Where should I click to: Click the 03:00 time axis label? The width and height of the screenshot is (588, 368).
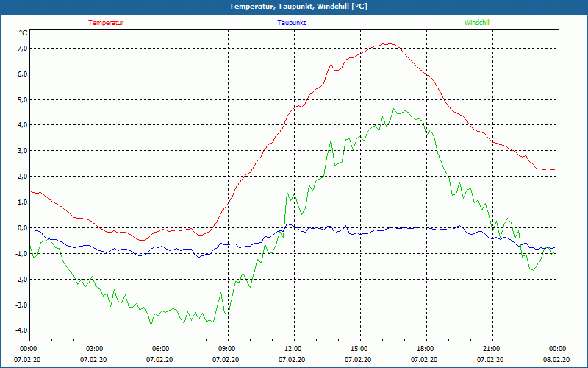(x=96, y=349)
